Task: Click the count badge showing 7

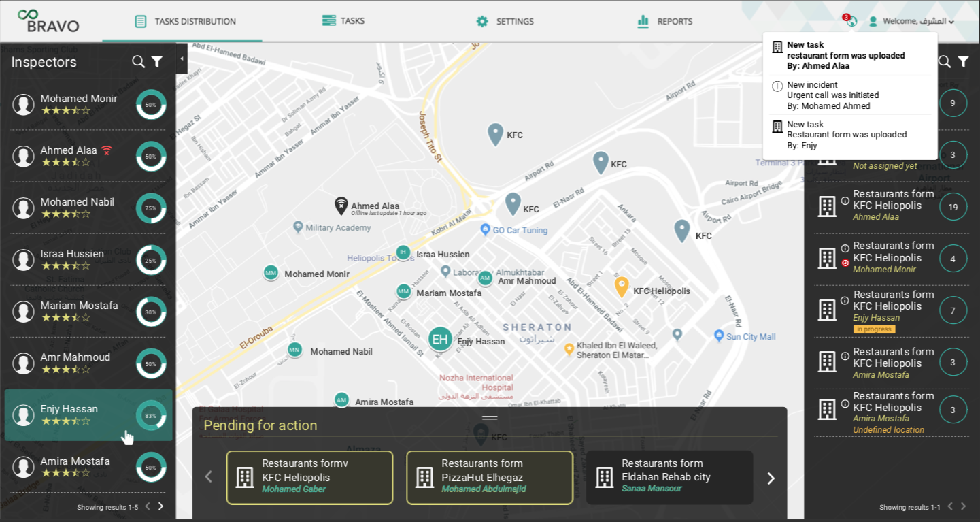Action: pos(953,310)
